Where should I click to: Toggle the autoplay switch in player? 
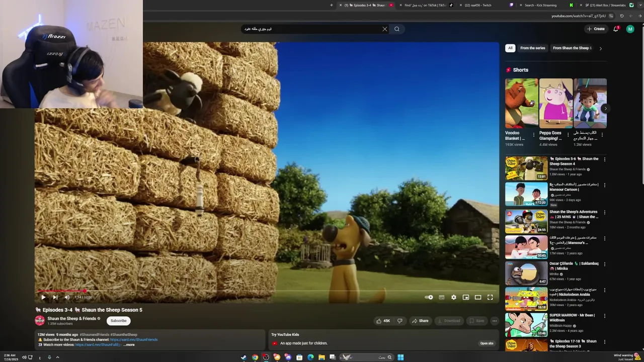(x=429, y=297)
